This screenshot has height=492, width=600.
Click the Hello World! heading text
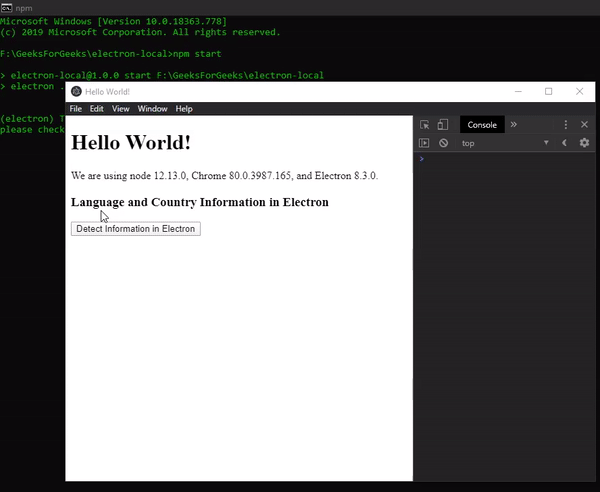tap(131, 143)
